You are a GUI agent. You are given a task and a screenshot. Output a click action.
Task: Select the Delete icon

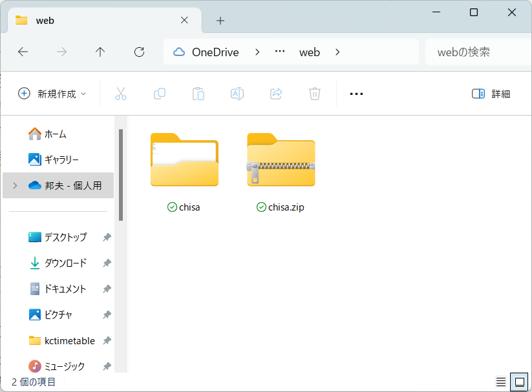point(315,94)
